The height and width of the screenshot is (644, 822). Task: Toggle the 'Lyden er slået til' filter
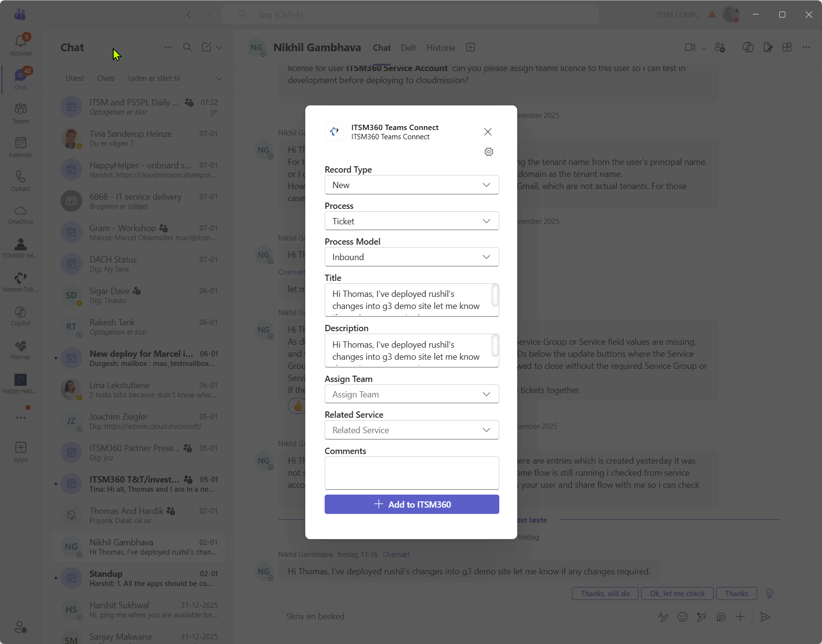point(154,78)
